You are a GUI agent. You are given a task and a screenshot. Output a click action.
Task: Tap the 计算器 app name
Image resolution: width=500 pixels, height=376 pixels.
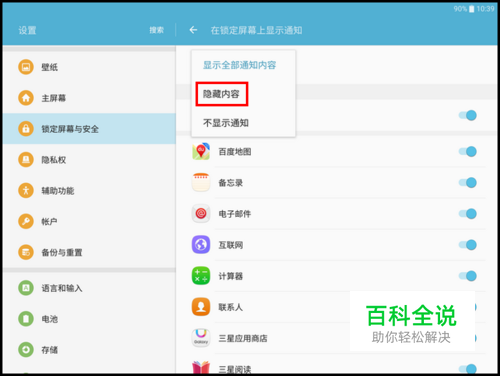[x=230, y=276]
